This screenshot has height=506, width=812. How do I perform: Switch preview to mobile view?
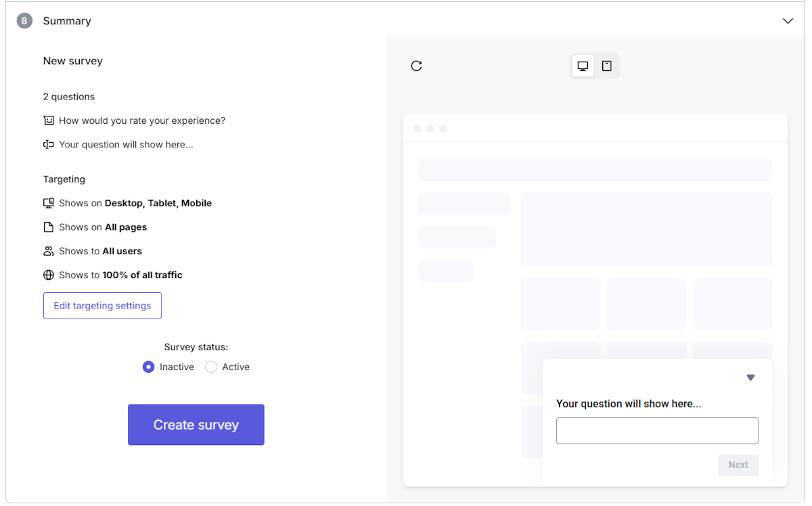606,66
